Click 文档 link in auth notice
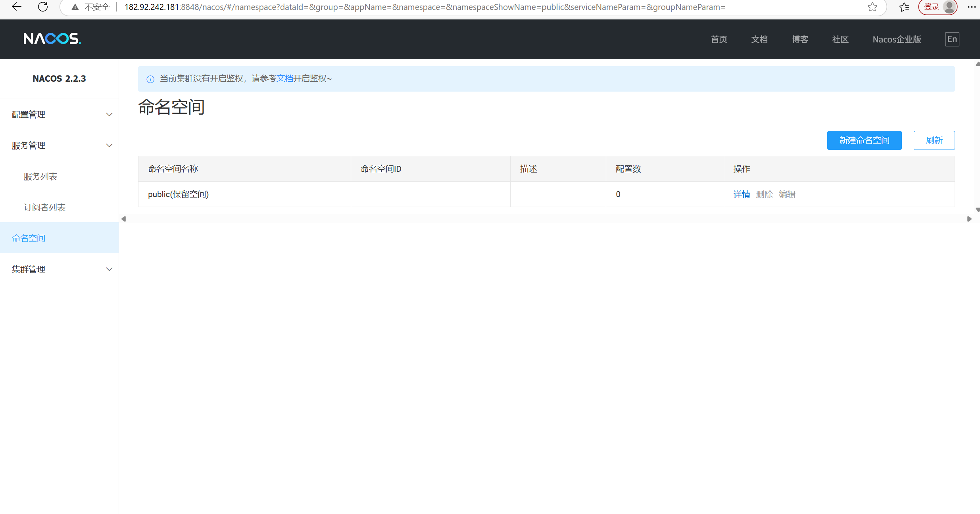 [x=284, y=79]
